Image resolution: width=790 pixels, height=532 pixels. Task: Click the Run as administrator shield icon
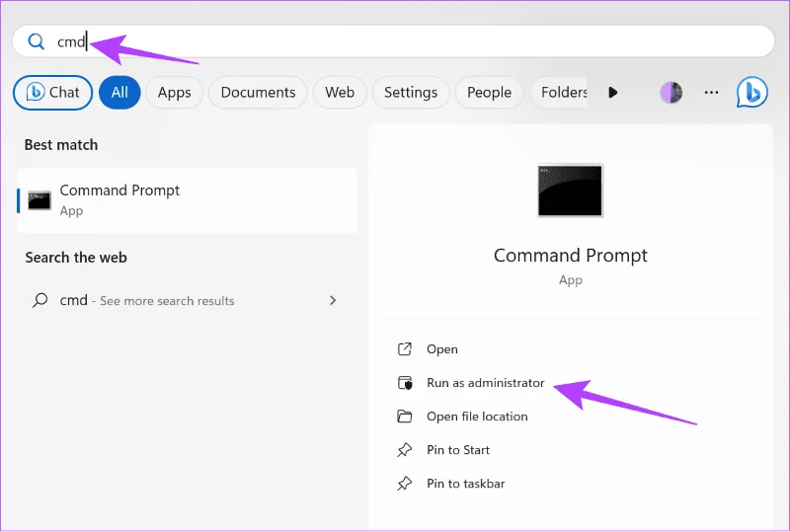pyautogui.click(x=405, y=383)
